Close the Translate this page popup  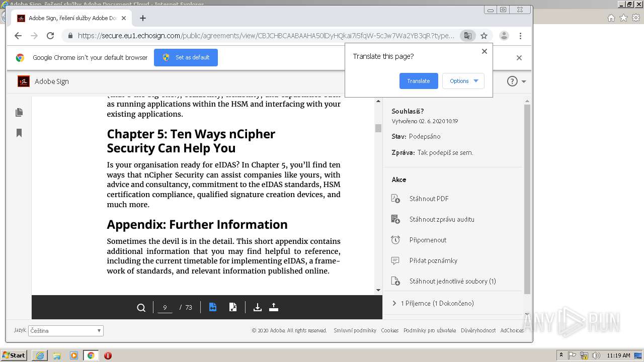(x=485, y=51)
